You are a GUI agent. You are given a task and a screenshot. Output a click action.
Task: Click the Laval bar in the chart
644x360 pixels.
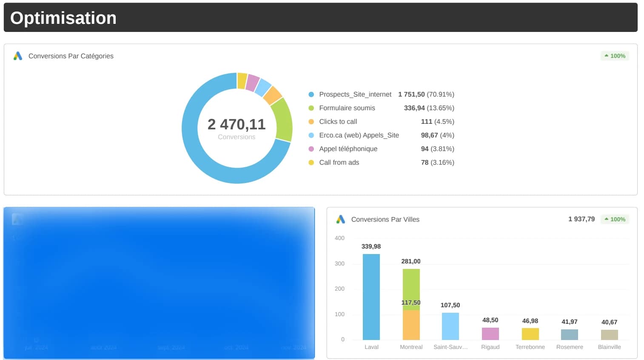[x=371, y=297]
